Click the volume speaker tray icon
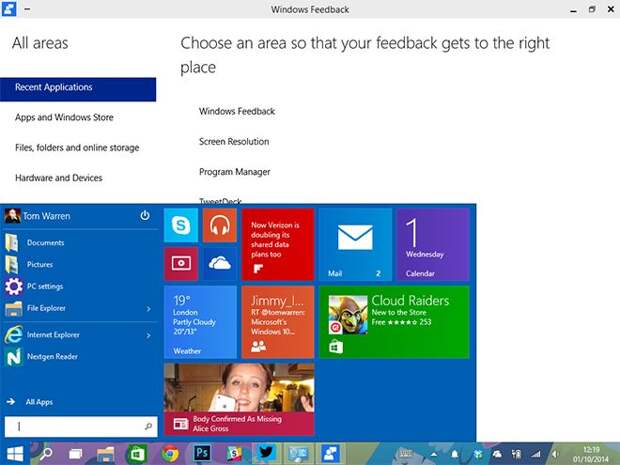 coord(556,454)
